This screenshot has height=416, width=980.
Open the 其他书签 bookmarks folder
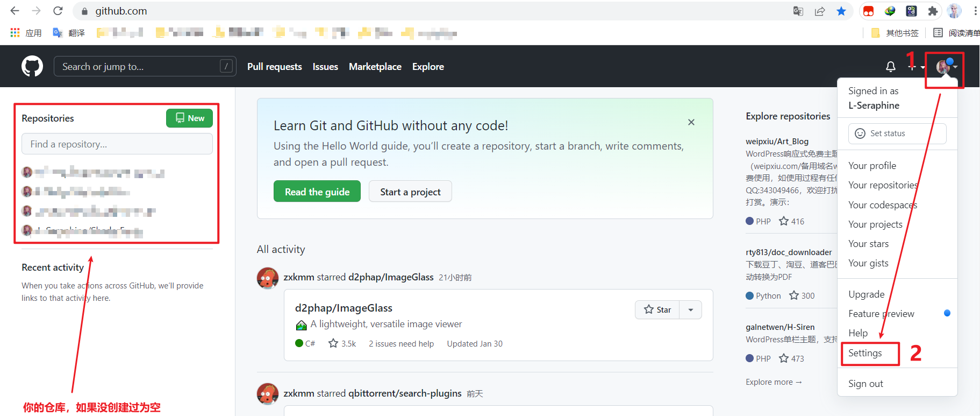pos(895,33)
